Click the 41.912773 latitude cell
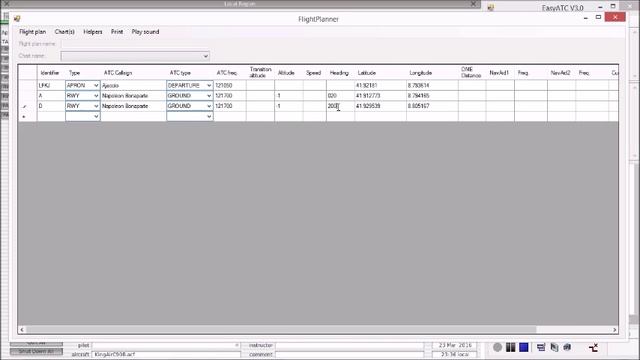Viewport: 640px width, 360px height. [x=380, y=96]
